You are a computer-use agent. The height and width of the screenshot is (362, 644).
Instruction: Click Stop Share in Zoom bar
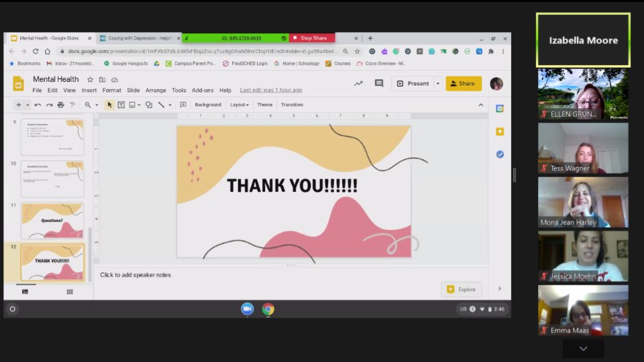coord(312,38)
